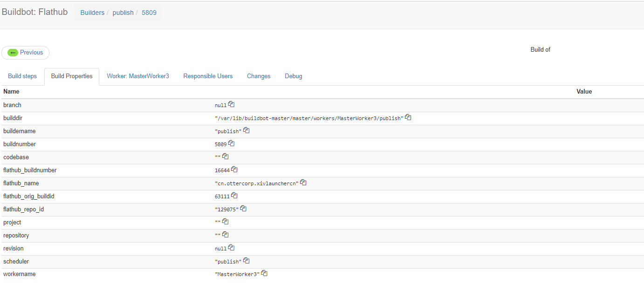Image resolution: width=644 pixels, height=290 pixels.
Task: Click the Previous button
Action: pyautogui.click(x=25, y=52)
